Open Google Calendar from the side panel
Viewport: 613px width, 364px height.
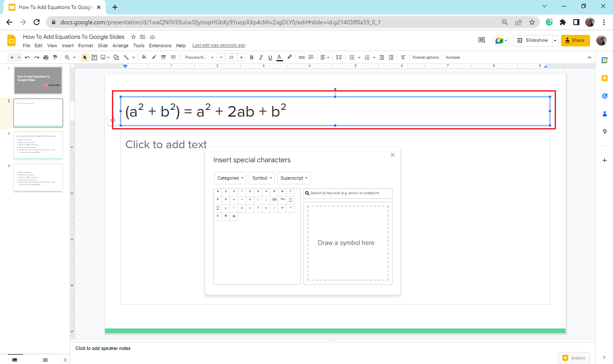604,60
